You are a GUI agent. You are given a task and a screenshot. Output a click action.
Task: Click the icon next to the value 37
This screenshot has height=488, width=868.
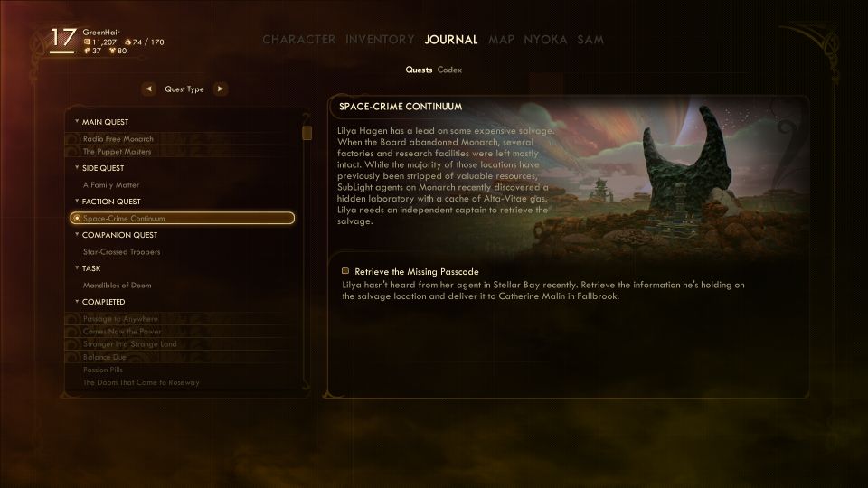pyautogui.click(x=87, y=51)
